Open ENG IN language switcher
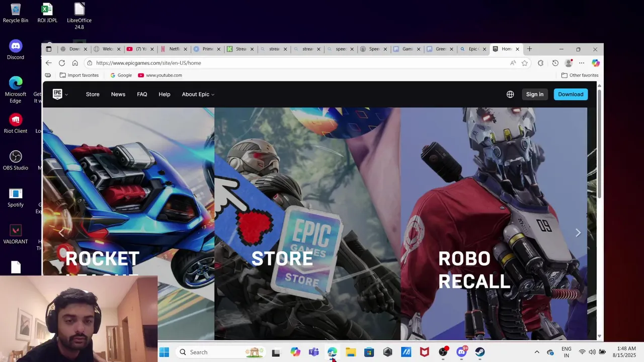Screen dimensions: 644x362 tap(567, 352)
